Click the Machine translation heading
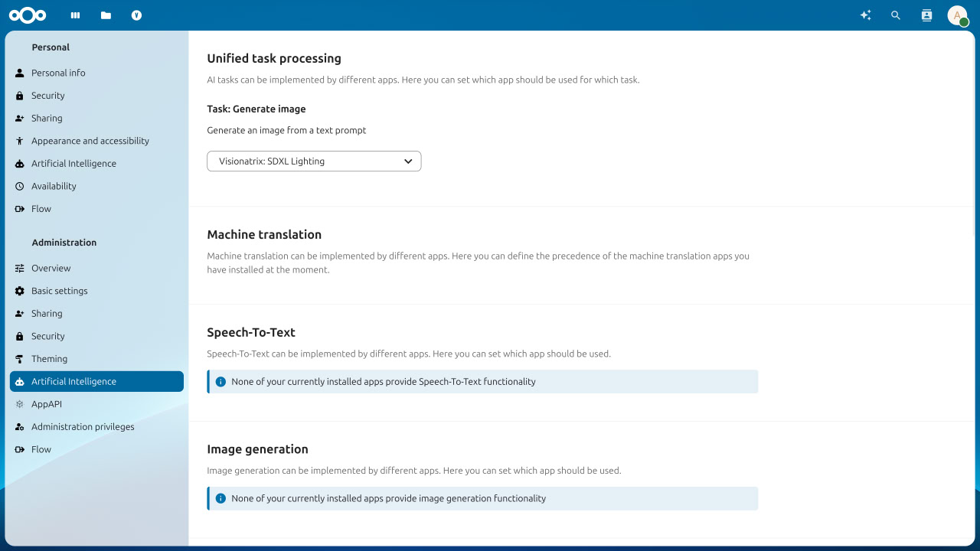This screenshot has width=980, height=551. click(x=264, y=234)
